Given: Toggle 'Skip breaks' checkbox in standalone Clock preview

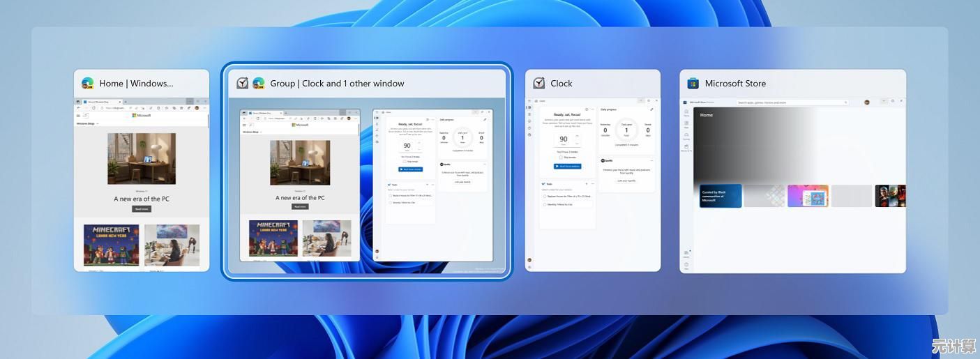Looking at the screenshot, I should click(x=560, y=158).
